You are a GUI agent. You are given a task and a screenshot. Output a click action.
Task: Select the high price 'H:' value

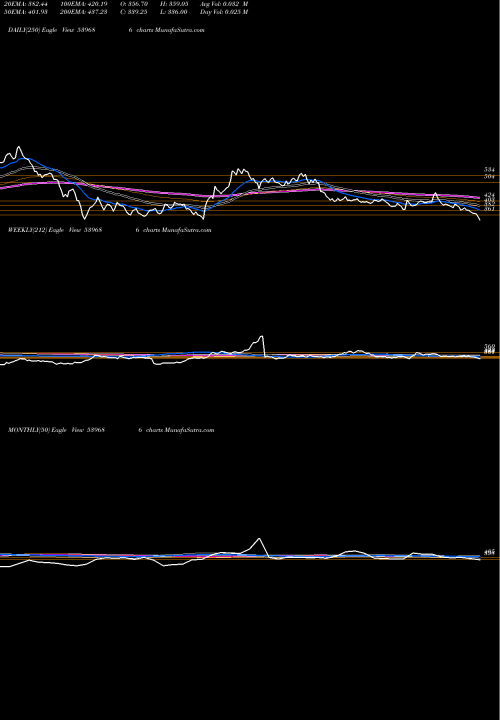coord(174,4)
